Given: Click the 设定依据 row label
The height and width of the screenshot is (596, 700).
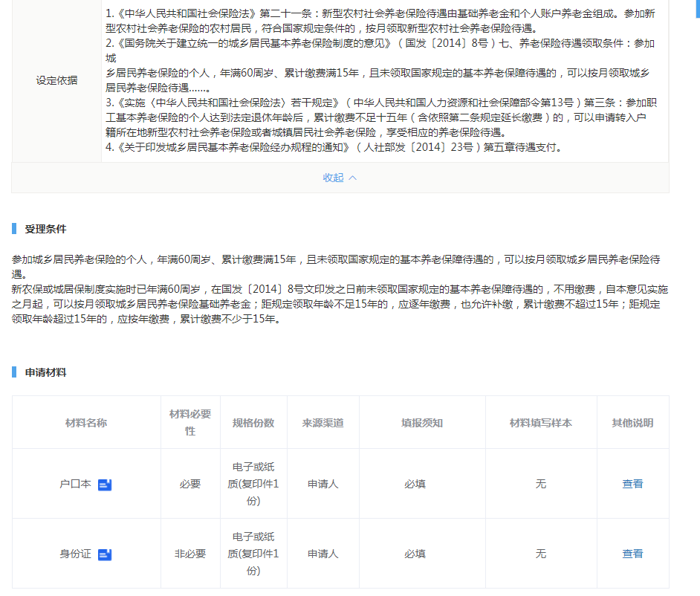Looking at the screenshot, I should tap(56, 80).
